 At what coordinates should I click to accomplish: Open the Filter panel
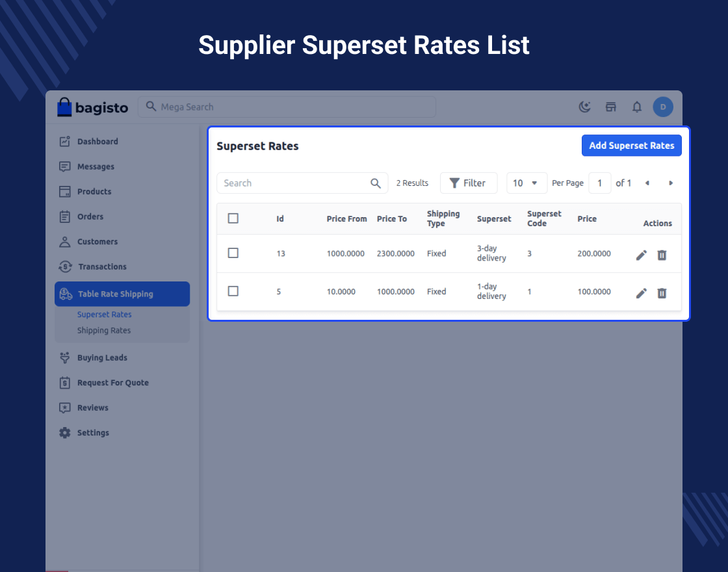(x=469, y=183)
